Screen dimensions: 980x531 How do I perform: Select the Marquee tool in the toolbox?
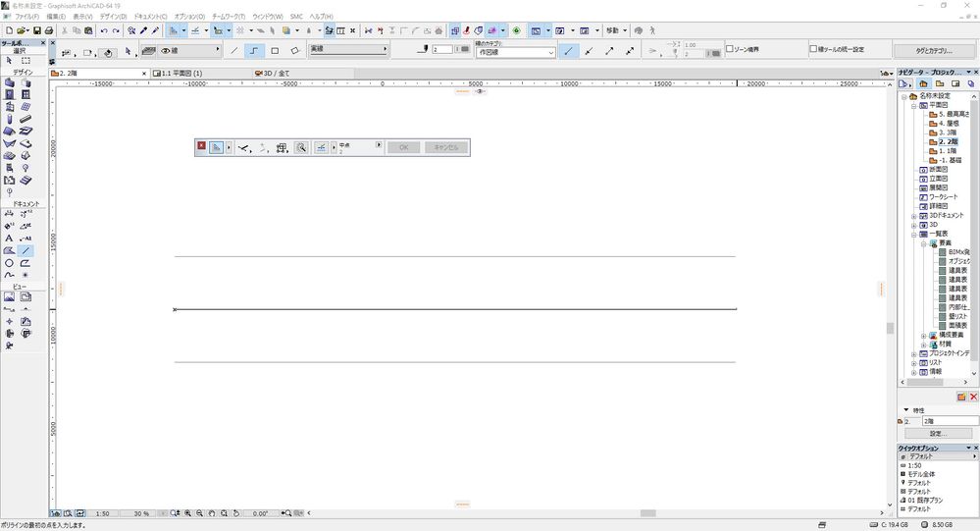tap(26, 61)
